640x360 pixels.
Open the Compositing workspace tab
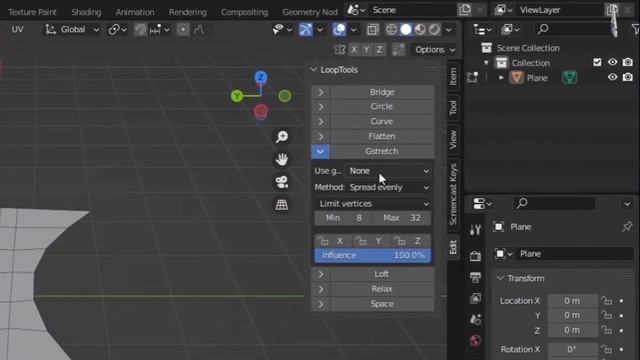click(244, 12)
